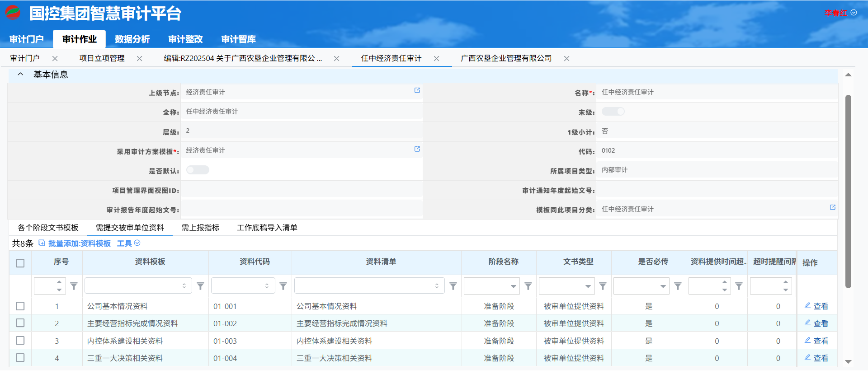868x379 pixels.
Task: Check the checkbox for row 2
Action: 20,323
